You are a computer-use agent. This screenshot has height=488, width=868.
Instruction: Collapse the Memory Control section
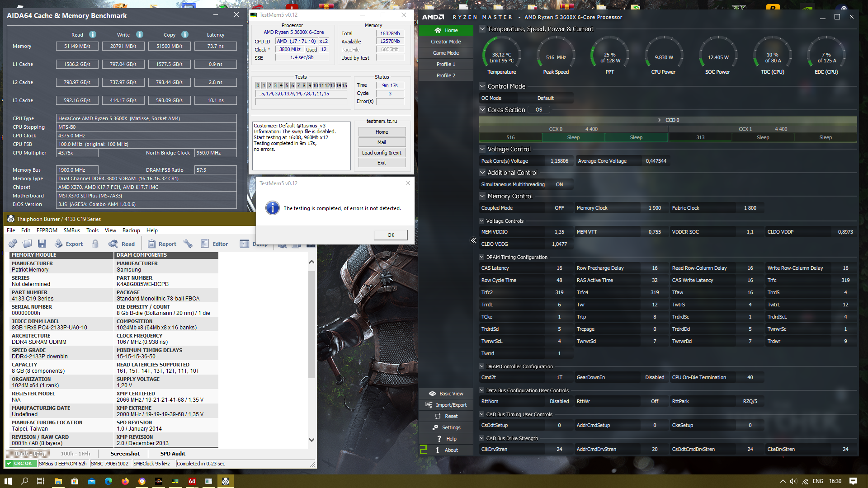click(x=482, y=196)
